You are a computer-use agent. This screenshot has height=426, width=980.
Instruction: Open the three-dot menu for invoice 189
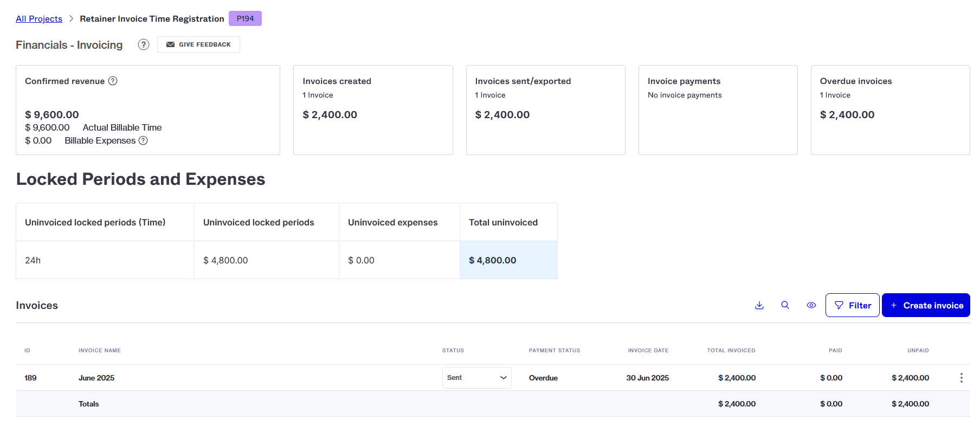pos(962,378)
